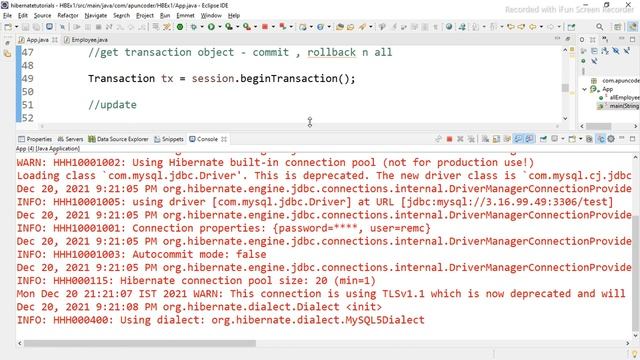Click the editor vertical scrollbar thumb
640x360 pixels.
(565, 88)
